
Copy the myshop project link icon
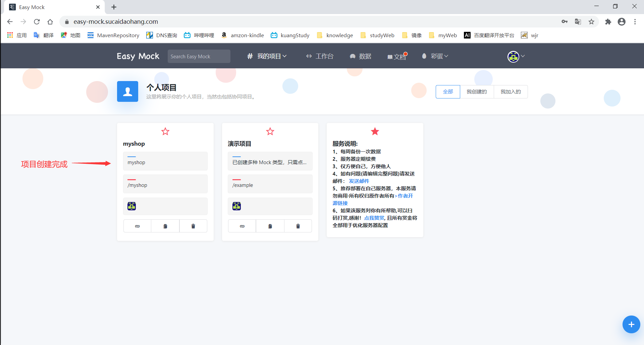pos(137,226)
